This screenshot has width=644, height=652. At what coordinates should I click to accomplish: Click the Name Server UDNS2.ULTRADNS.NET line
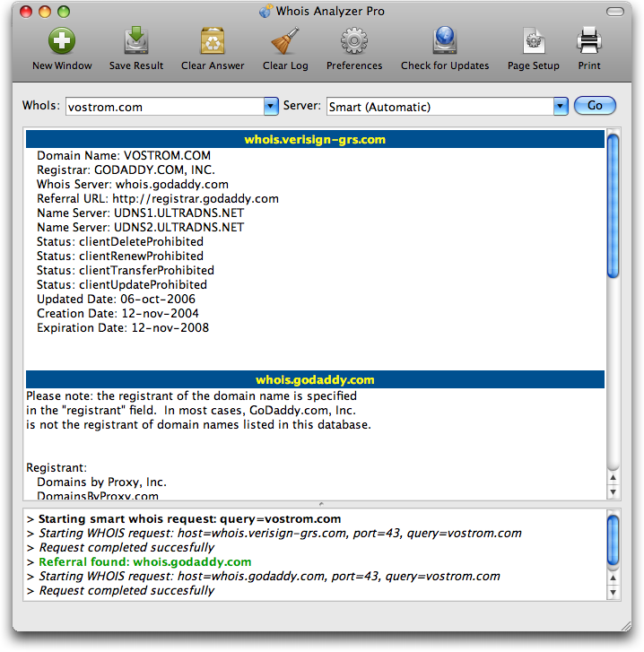pyautogui.click(x=141, y=228)
